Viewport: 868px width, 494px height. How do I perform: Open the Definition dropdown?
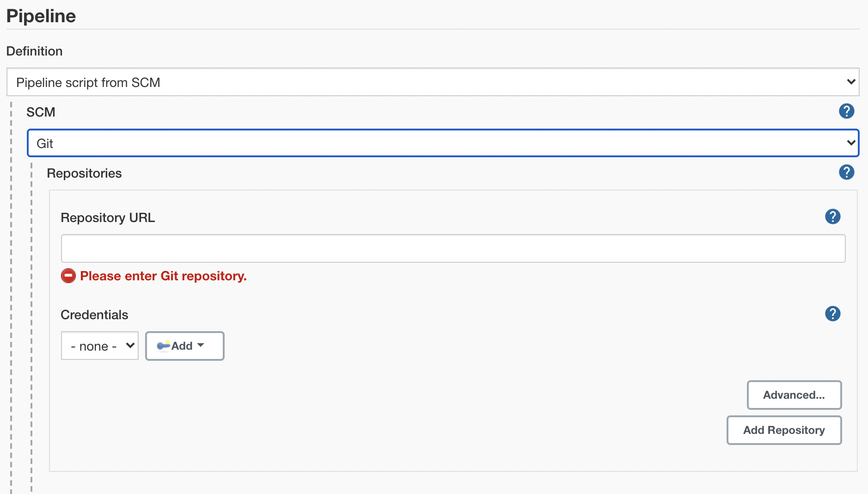433,82
